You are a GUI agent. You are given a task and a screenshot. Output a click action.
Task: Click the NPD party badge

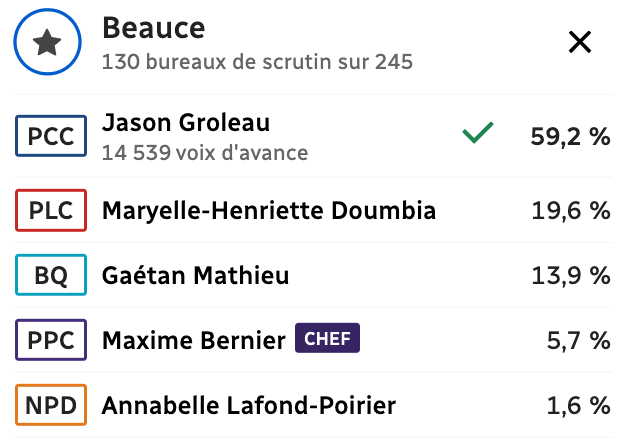pos(51,405)
